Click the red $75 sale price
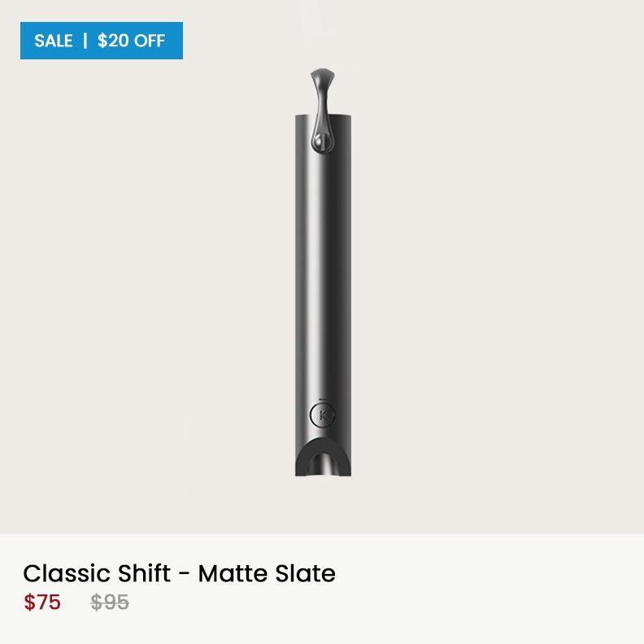Image resolution: width=644 pixels, height=644 pixels. (x=42, y=603)
